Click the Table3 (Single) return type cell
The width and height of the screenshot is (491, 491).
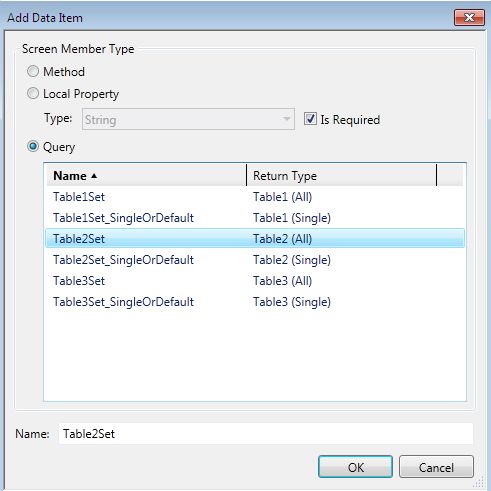click(x=292, y=302)
